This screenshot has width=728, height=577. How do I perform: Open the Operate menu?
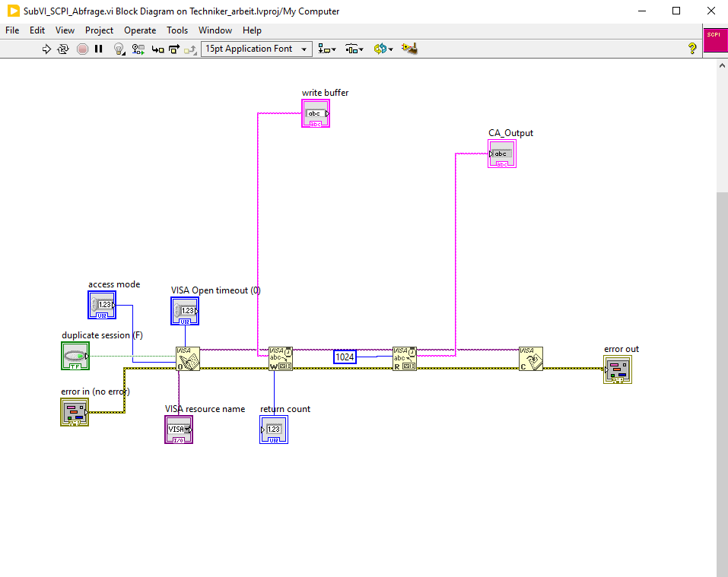coord(140,30)
